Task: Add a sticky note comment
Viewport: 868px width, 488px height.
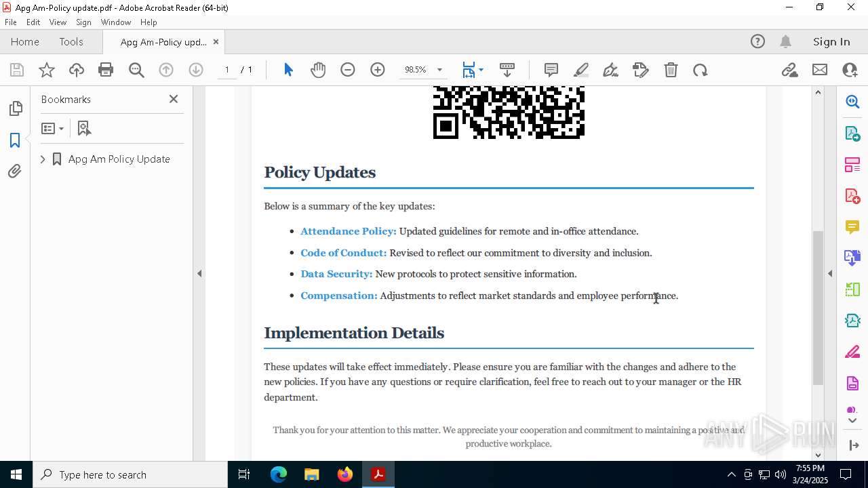Action: [x=551, y=70]
